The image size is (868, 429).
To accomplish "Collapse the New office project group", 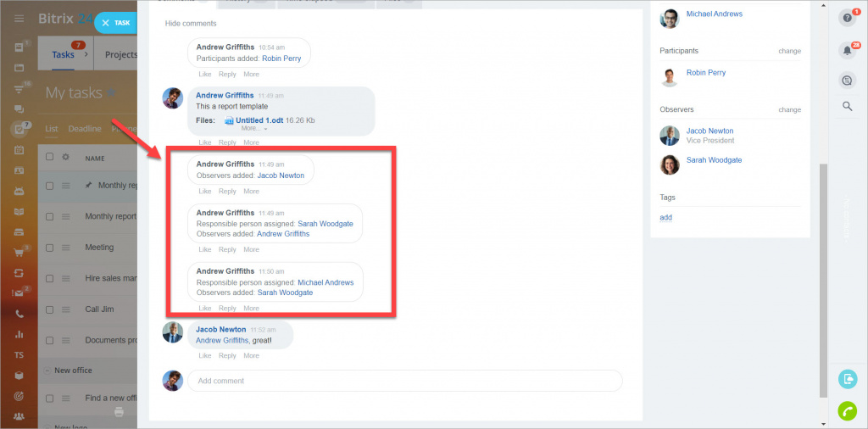I will coord(47,370).
